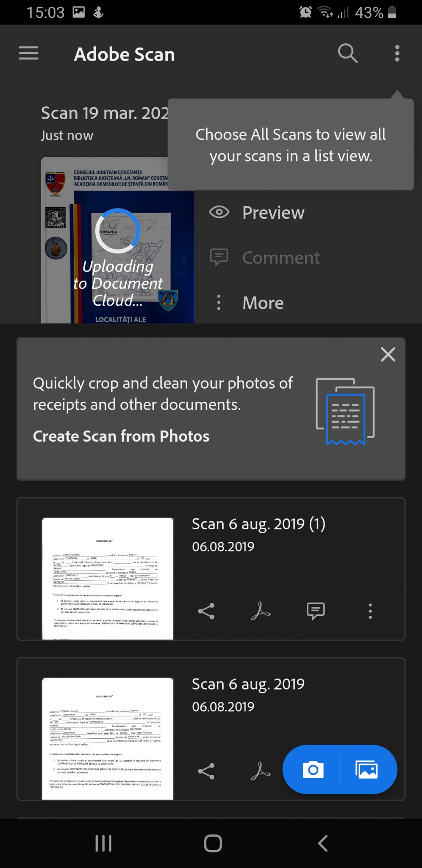422x868 pixels.
Task: Select Preview for the newest scan
Action: [273, 212]
